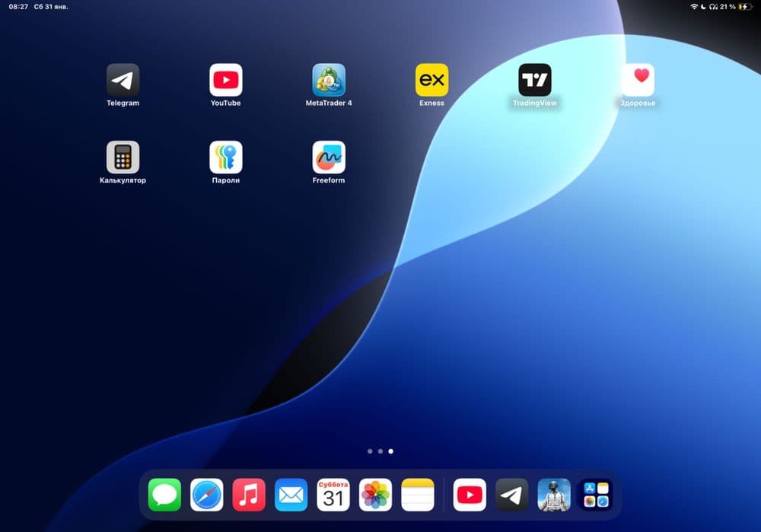Tap the 'Пароли' label text

click(226, 180)
